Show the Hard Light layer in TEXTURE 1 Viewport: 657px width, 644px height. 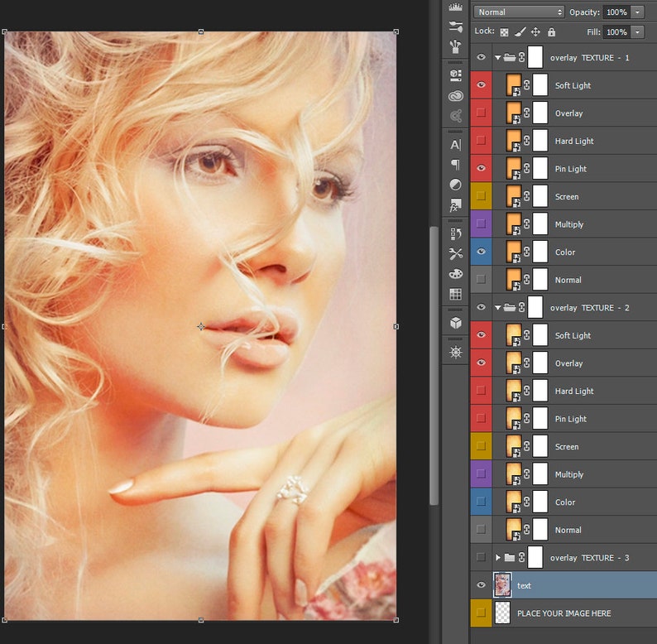coord(481,140)
